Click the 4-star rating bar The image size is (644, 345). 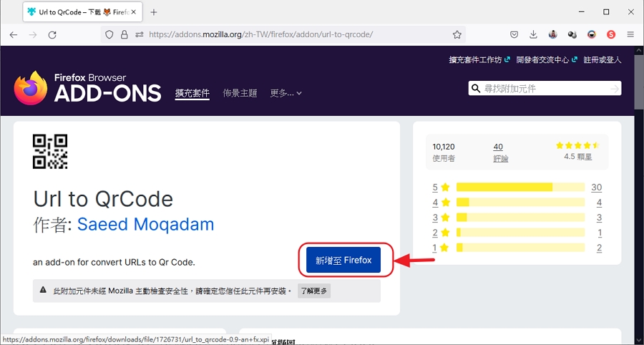click(x=520, y=202)
